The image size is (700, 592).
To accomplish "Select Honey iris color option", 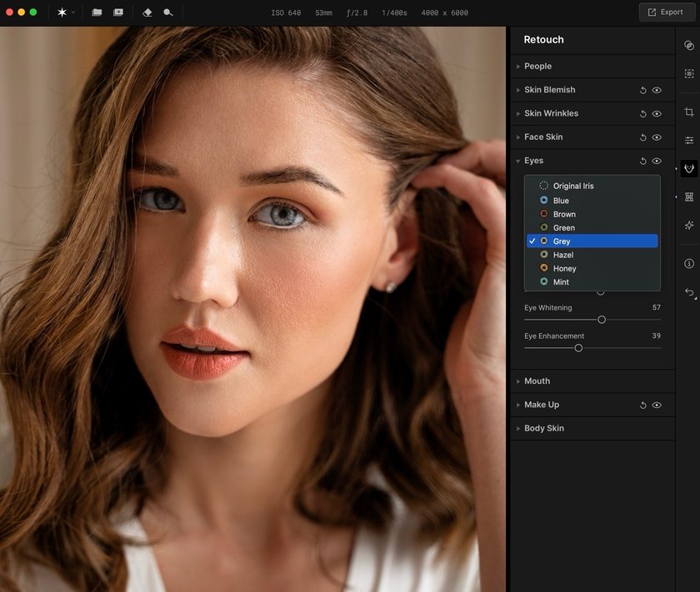I will 592,269.
